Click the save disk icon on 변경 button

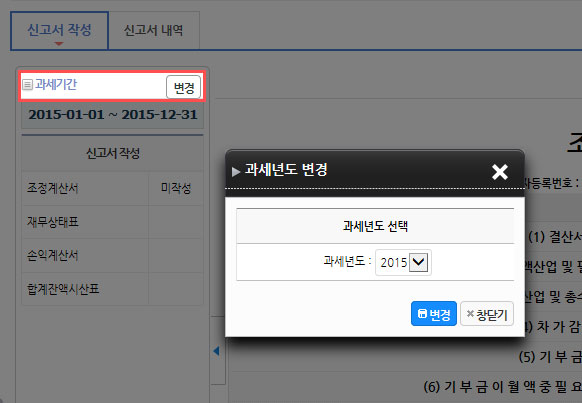click(x=422, y=314)
